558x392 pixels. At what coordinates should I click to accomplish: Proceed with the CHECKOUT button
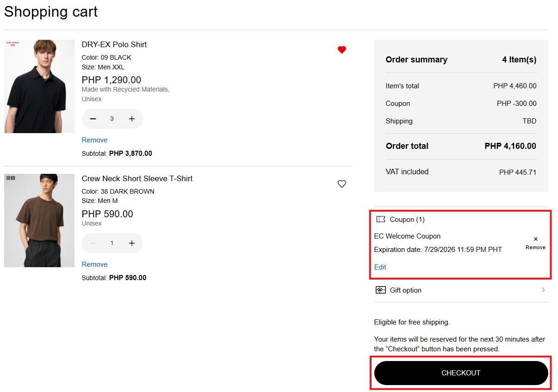click(x=461, y=373)
